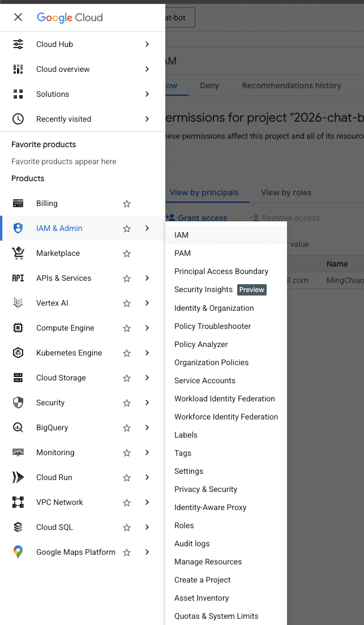
Task: Expand the Solutions submenu chevron
Action: [x=147, y=94]
